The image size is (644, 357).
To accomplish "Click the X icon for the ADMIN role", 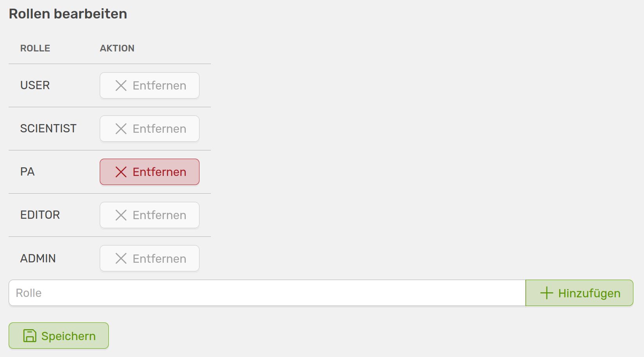I will (x=121, y=258).
